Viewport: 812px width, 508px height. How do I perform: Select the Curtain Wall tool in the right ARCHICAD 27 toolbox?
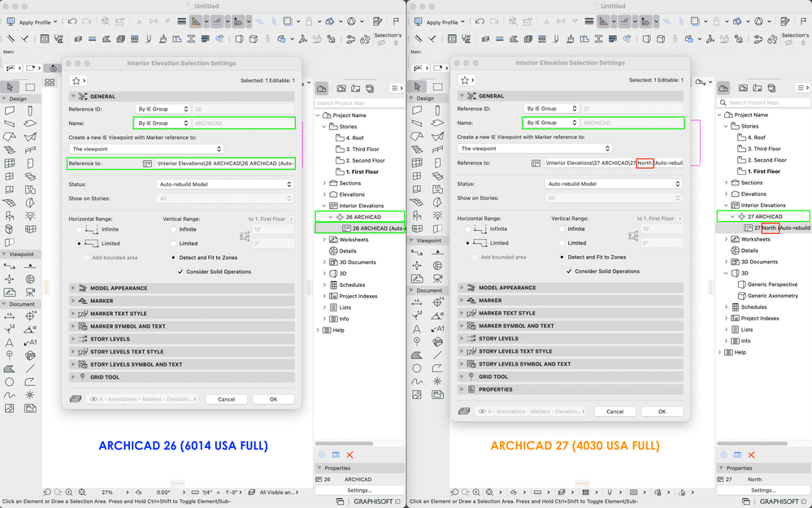[417, 163]
